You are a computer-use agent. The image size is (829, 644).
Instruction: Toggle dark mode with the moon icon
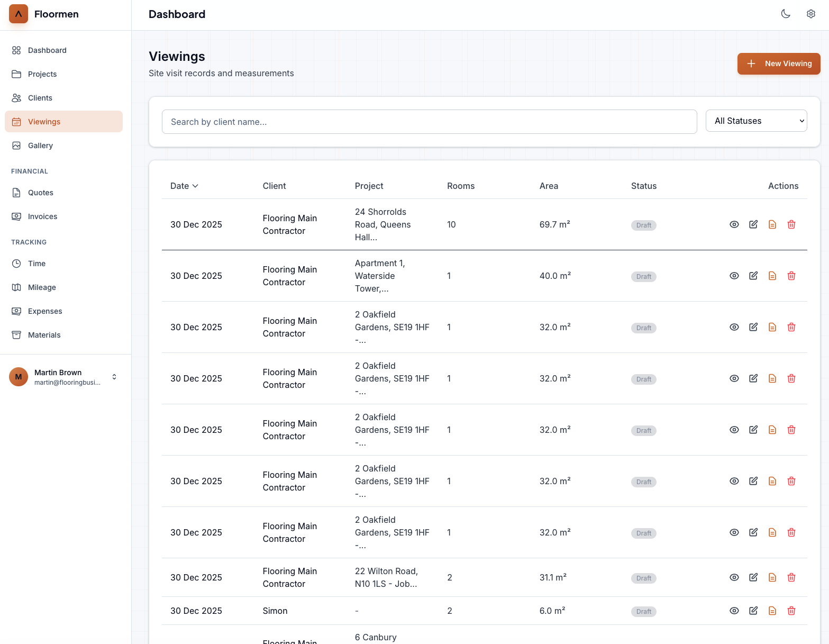(x=786, y=14)
